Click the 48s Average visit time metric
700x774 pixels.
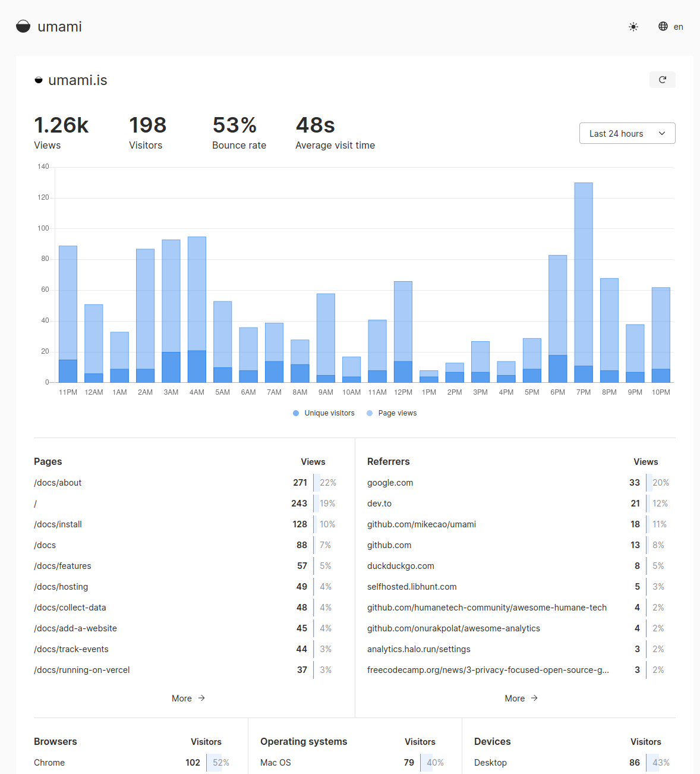(335, 133)
